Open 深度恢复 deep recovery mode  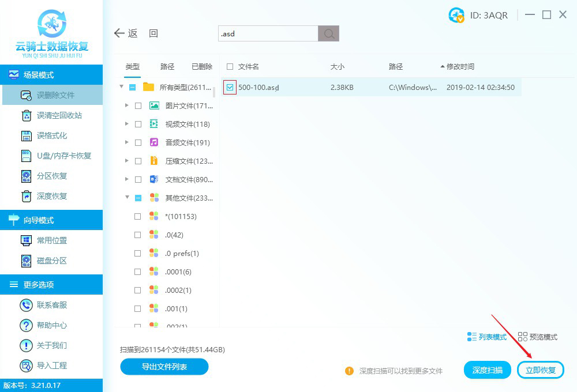51,197
